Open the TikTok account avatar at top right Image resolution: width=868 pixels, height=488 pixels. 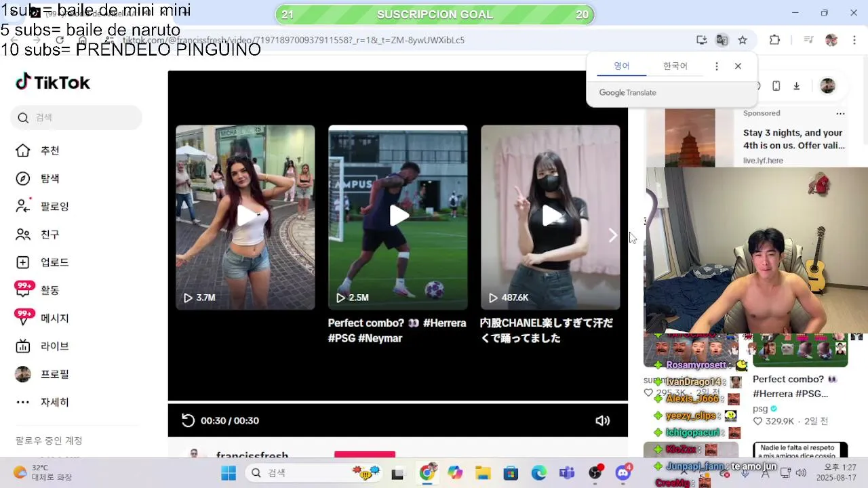coord(827,86)
